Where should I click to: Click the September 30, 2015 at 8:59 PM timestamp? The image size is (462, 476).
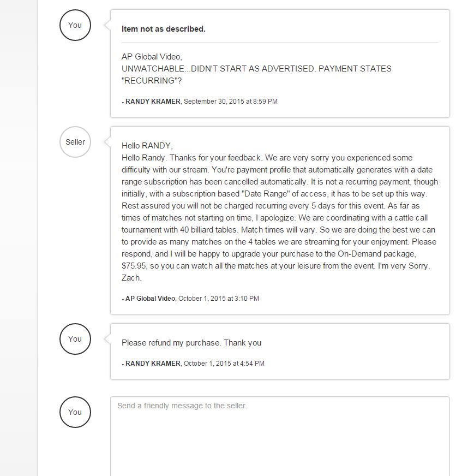click(x=231, y=102)
